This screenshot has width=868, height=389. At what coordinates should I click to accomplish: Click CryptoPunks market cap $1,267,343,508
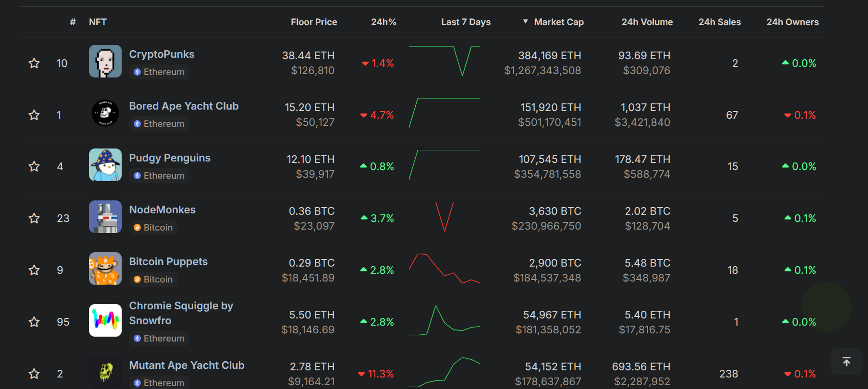pyautogui.click(x=542, y=70)
